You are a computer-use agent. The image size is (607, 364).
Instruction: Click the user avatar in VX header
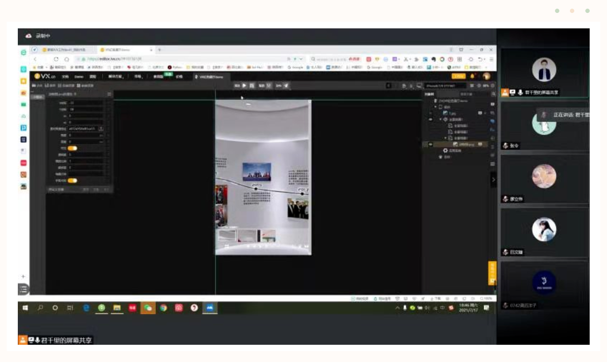pyautogui.click(x=486, y=76)
